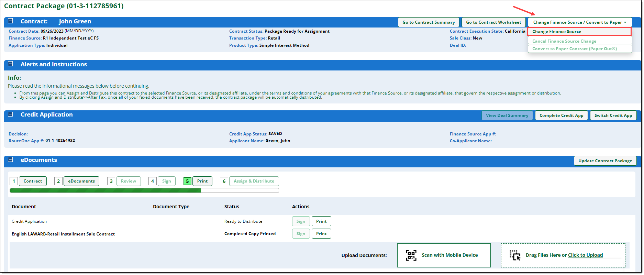This screenshot has height=275, width=644.
Task: Click Contract Package title heading
Action: coord(64,6)
